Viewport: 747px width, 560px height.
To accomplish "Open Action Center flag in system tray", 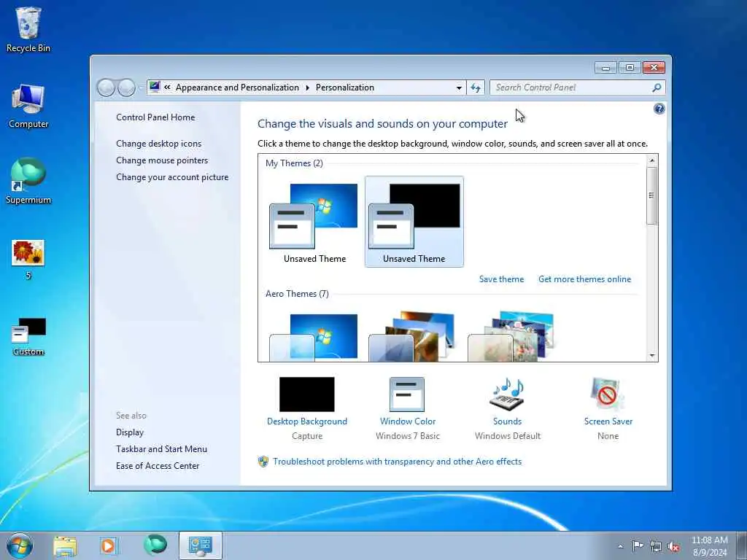I will pos(638,545).
